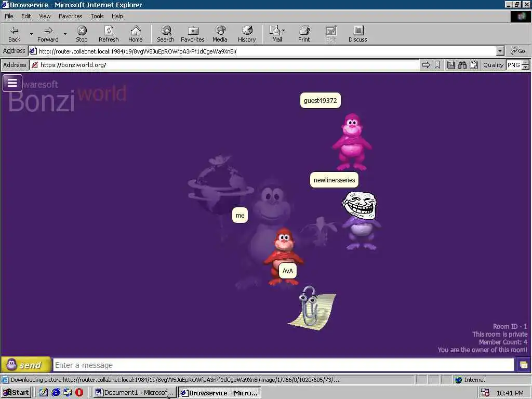Click the clipboard icon in Browservice bar

(474, 65)
